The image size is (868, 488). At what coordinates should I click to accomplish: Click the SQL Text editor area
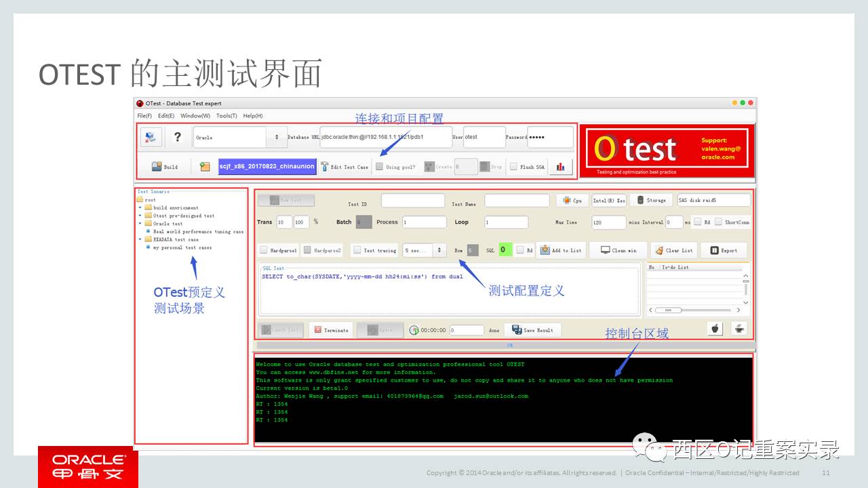[450, 290]
